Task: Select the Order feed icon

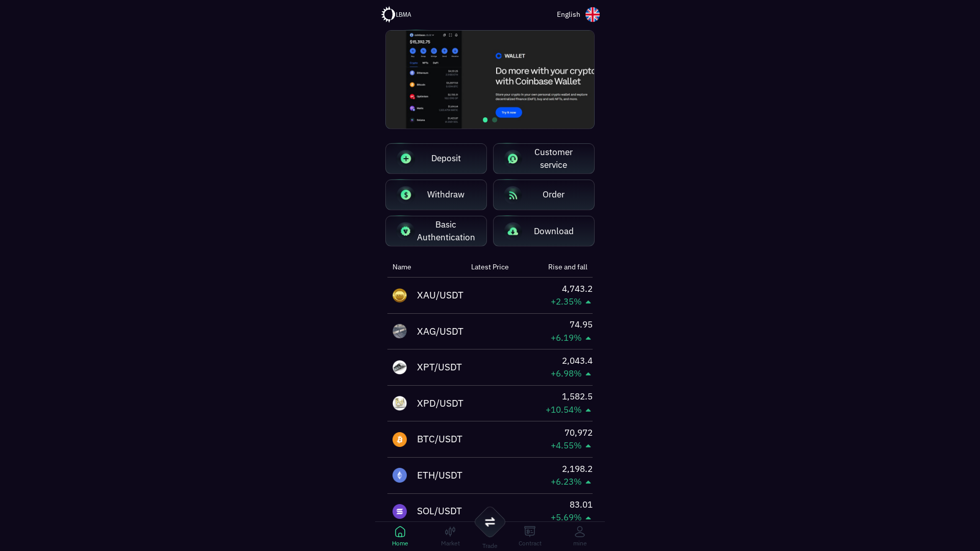Action: point(512,194)
